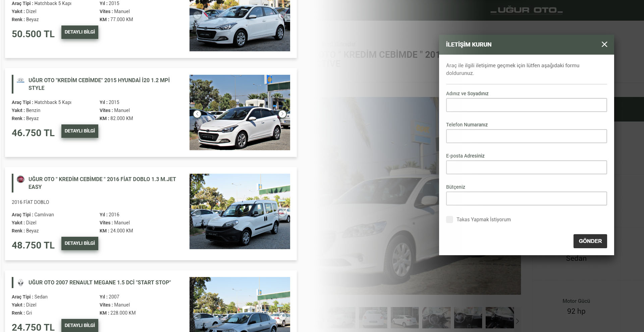Click the GÖNDER button

point(590,241)
